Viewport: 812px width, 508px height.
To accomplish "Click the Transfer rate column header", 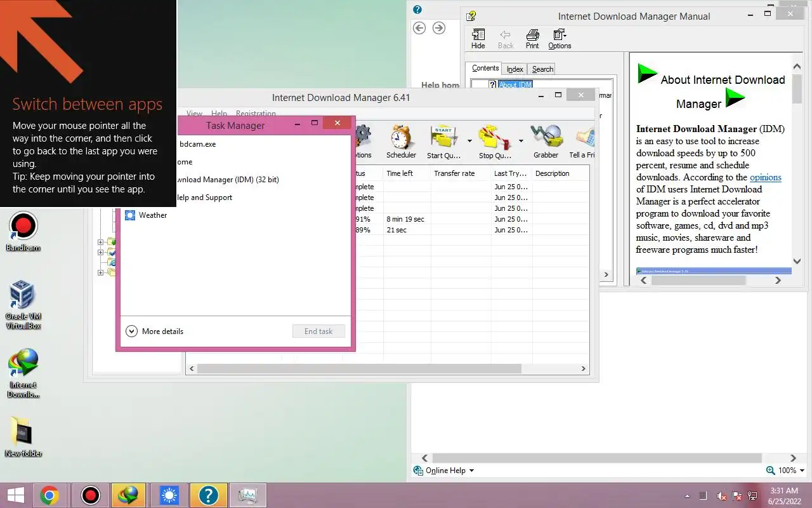I will [461, 173].
